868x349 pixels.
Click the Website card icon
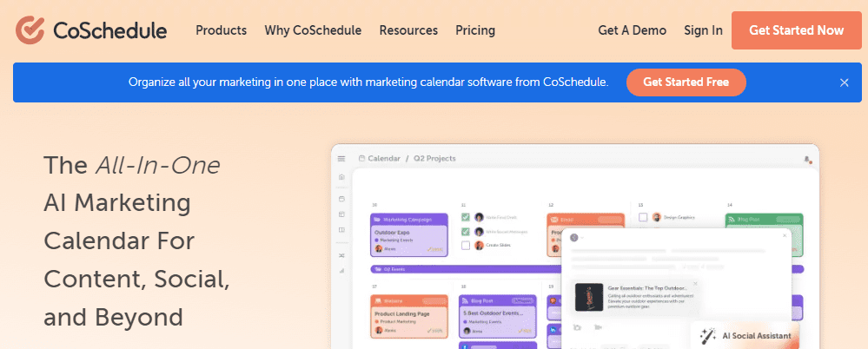point(377,300)
